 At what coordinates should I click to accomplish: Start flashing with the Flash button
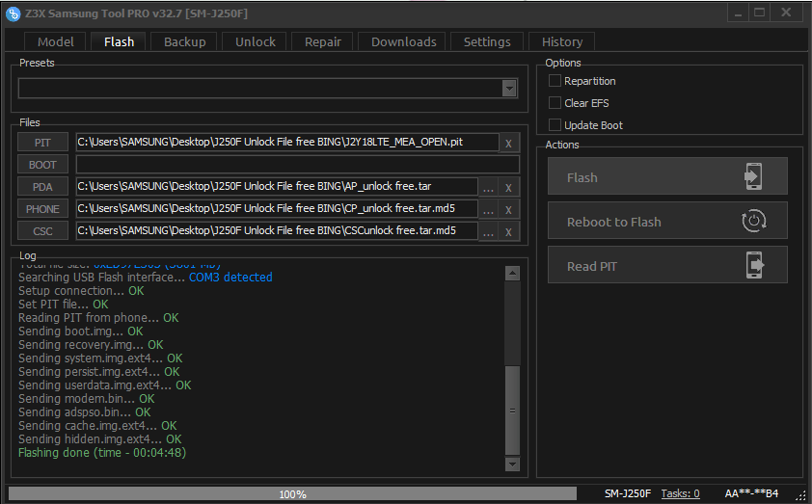[667, 176]
